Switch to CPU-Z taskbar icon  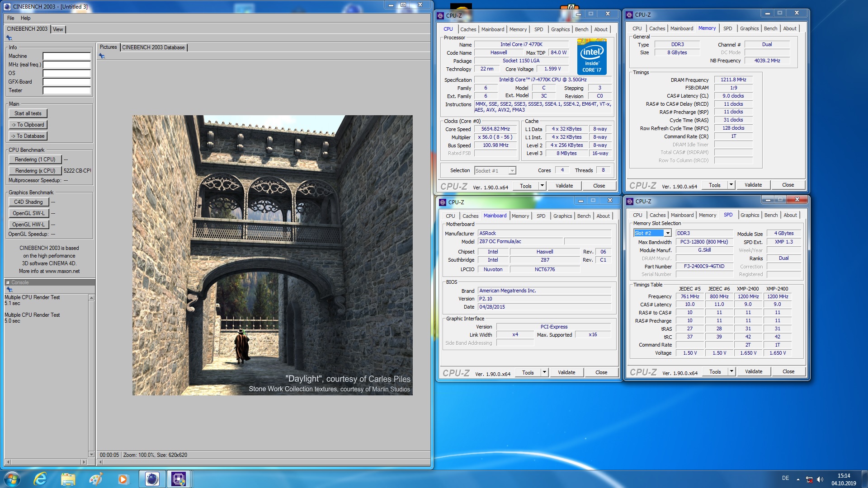(x=179, y=479)
